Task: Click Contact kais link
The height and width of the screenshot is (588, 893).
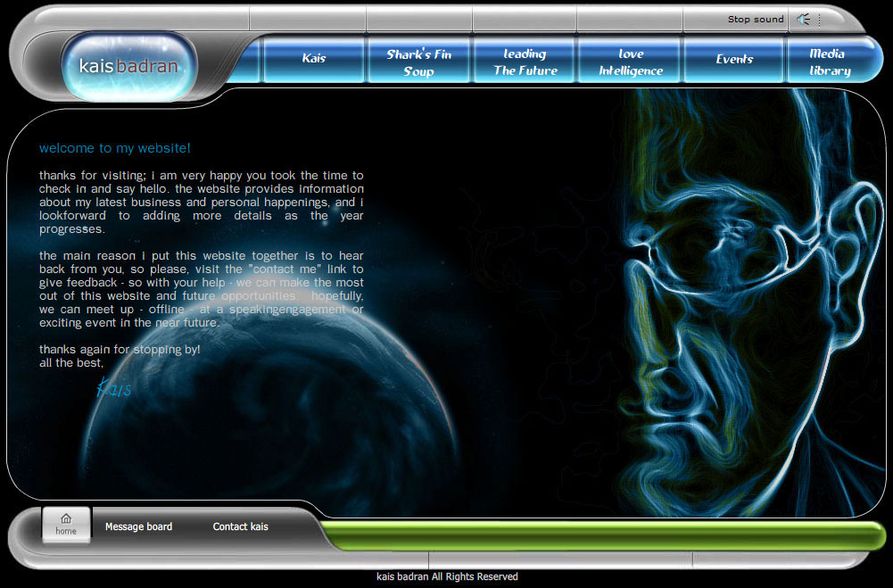Action: [240, 526]
